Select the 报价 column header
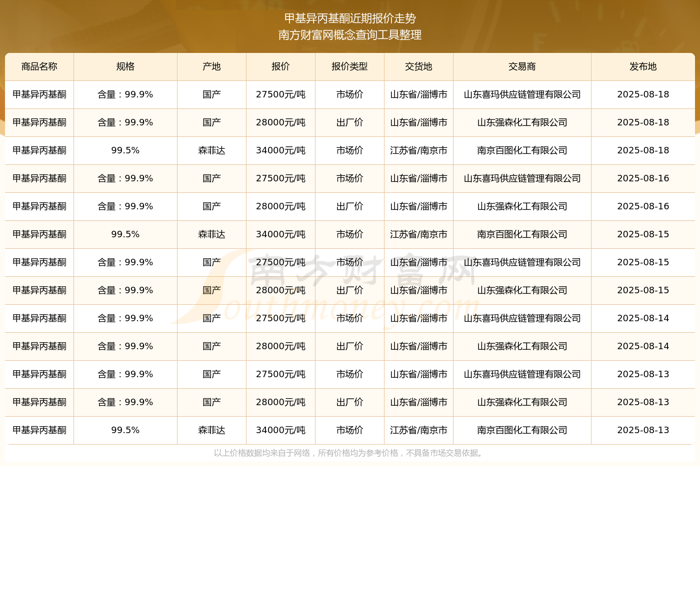 280,66
